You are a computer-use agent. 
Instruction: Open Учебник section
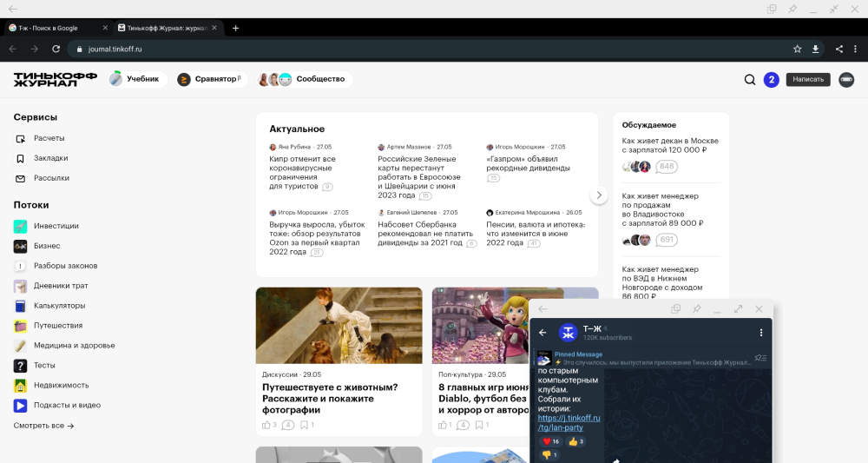(137, 79)
